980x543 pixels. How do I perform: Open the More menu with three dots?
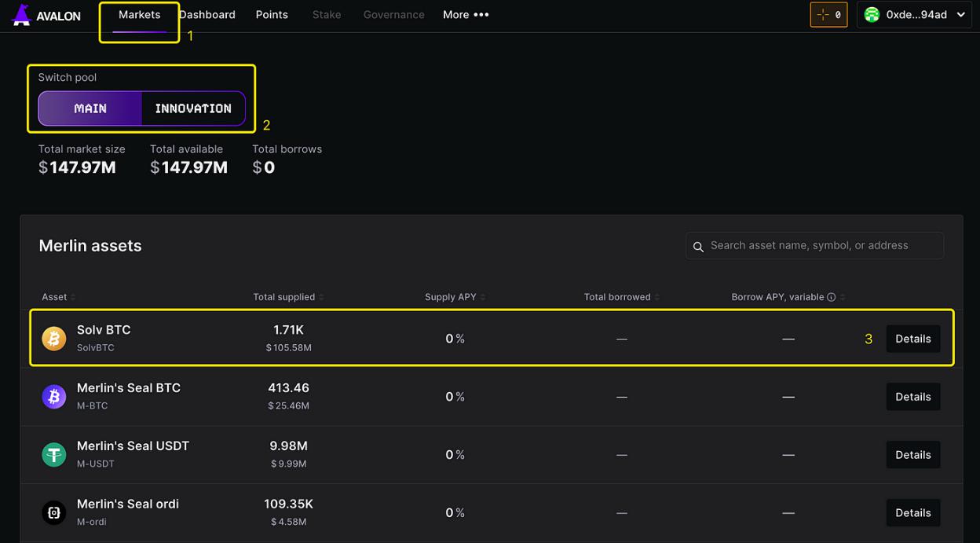tap(466, 15)
